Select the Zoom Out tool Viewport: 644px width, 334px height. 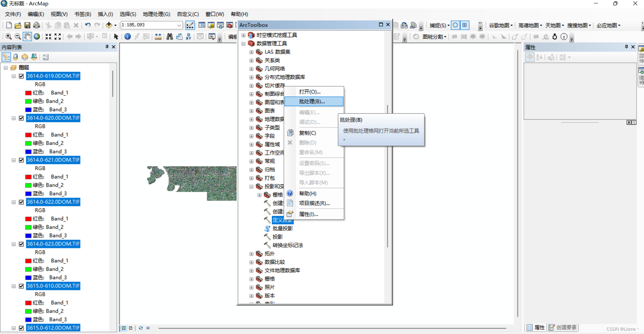click(18, 37)
